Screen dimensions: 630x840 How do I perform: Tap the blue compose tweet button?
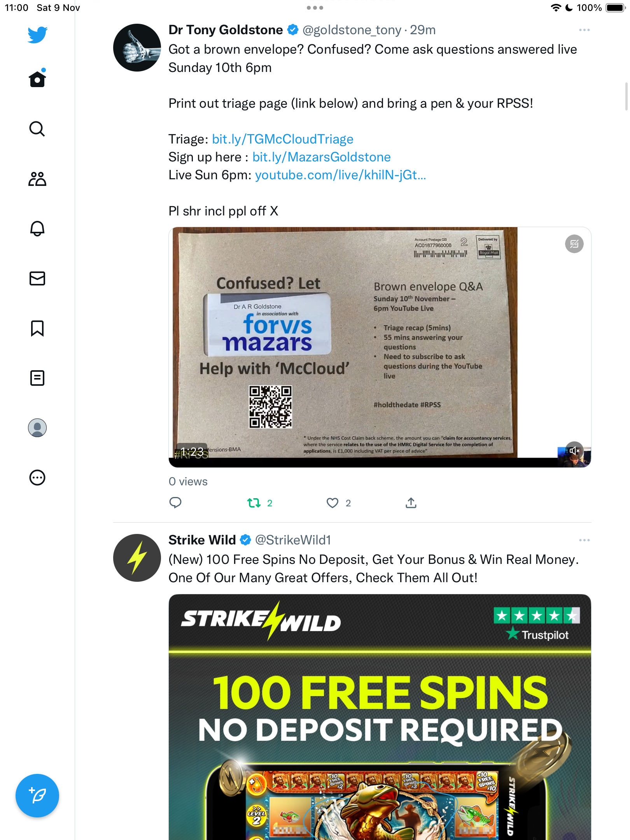(x=37, y=796)
